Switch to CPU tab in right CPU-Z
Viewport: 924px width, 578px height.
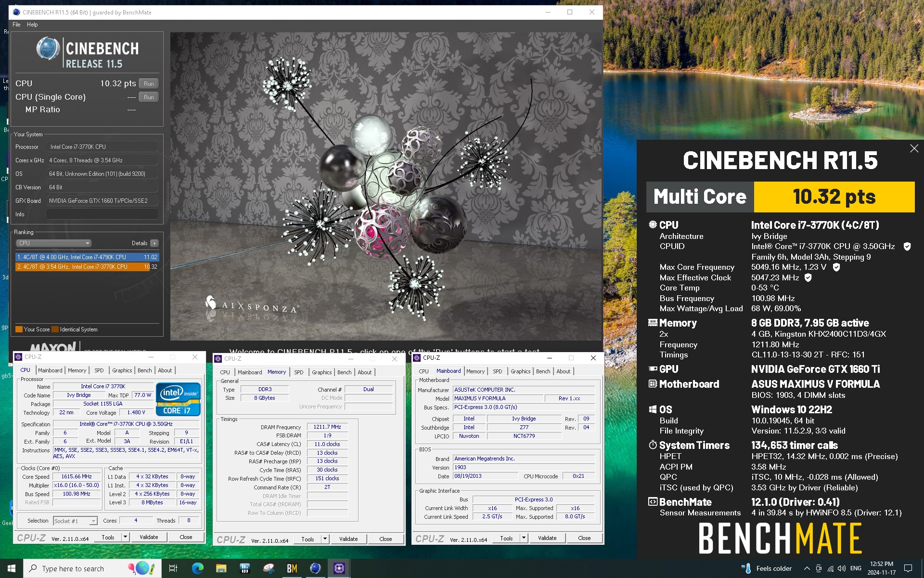click(x=423, y=371)
